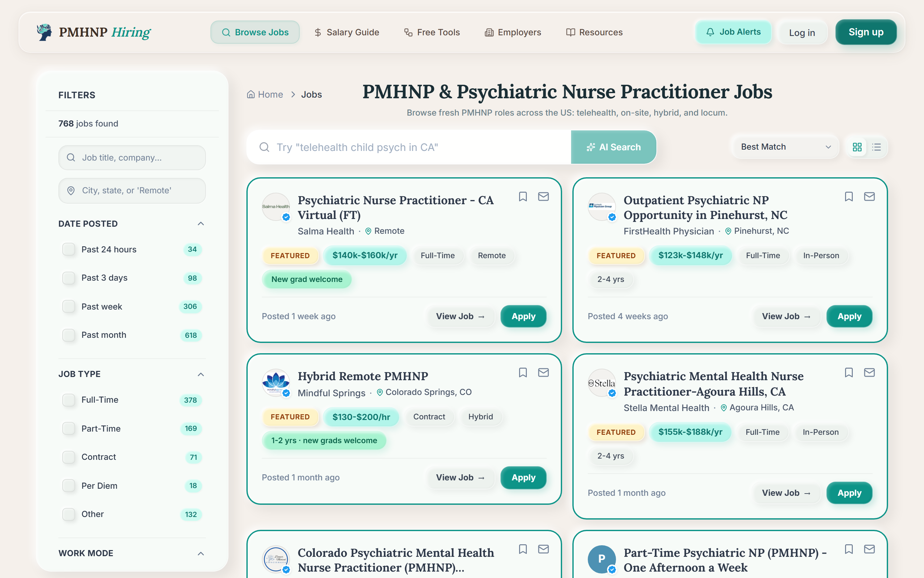
Task: Click envelope icon on Agoura Hills job card
Action: pos(869,372)
